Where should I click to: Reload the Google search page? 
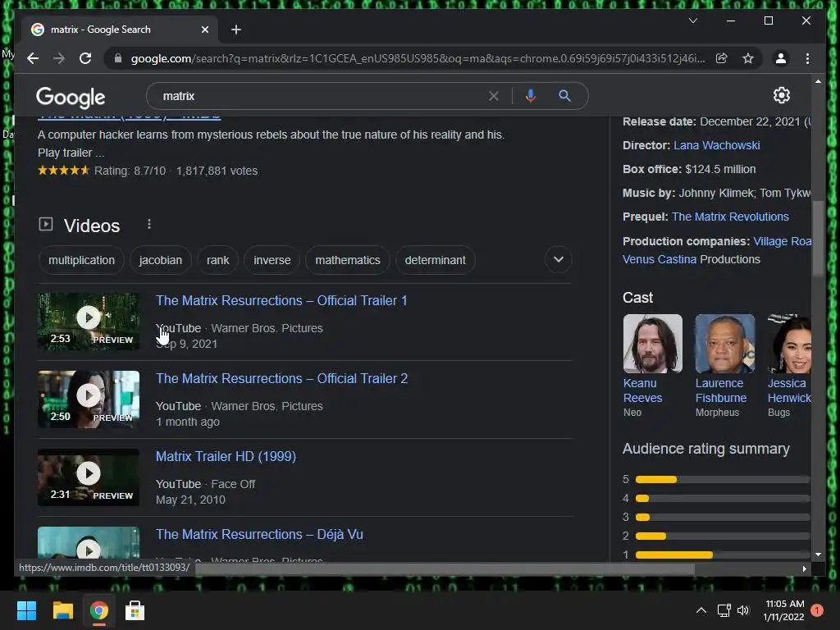click(x=85, y=58)
